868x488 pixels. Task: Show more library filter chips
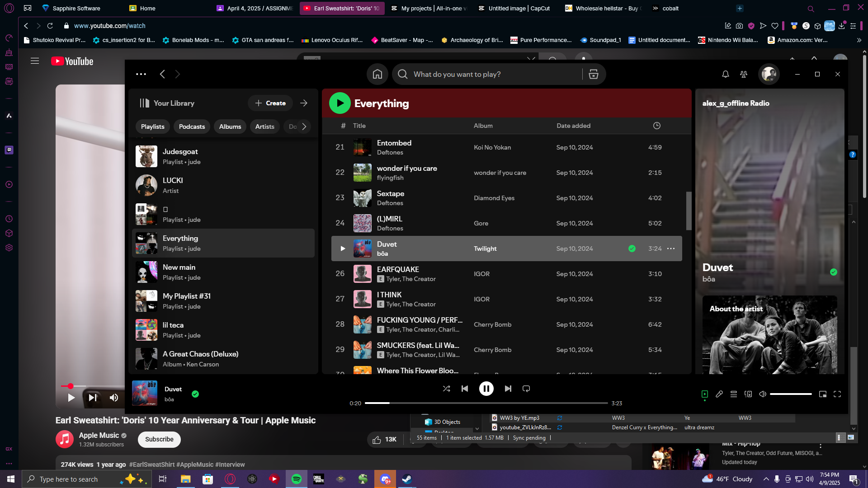[x=304, y=127]
